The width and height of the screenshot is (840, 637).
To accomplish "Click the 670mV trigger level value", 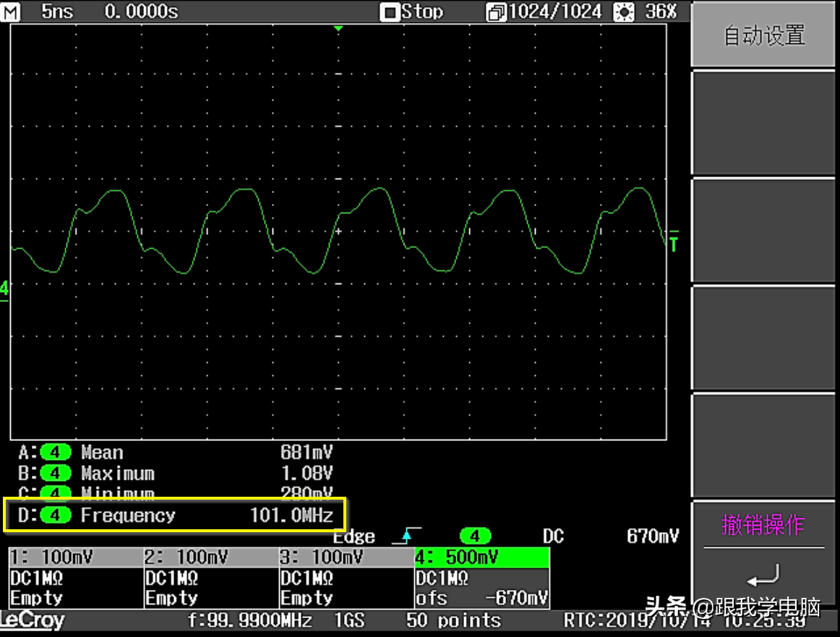I will 653,536.
